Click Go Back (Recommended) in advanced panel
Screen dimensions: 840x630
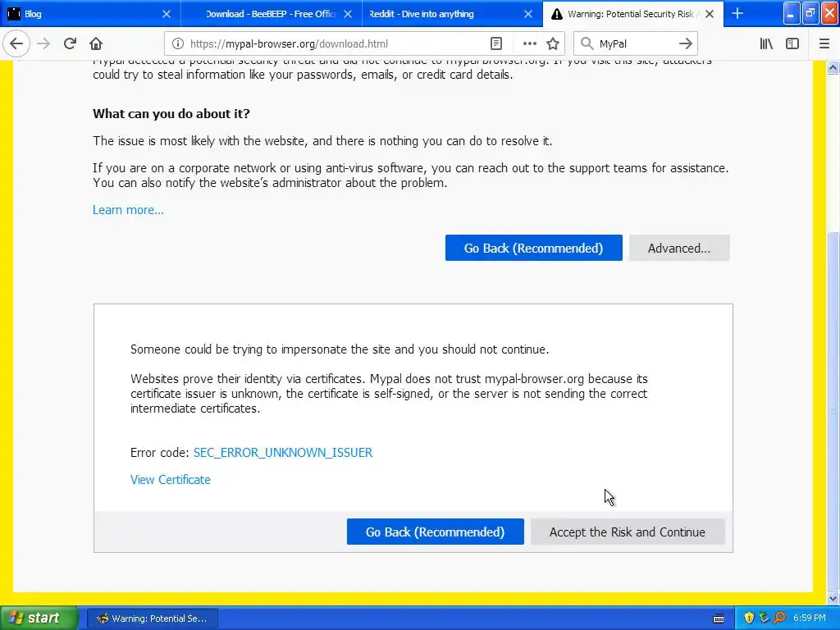coord(435,532)
